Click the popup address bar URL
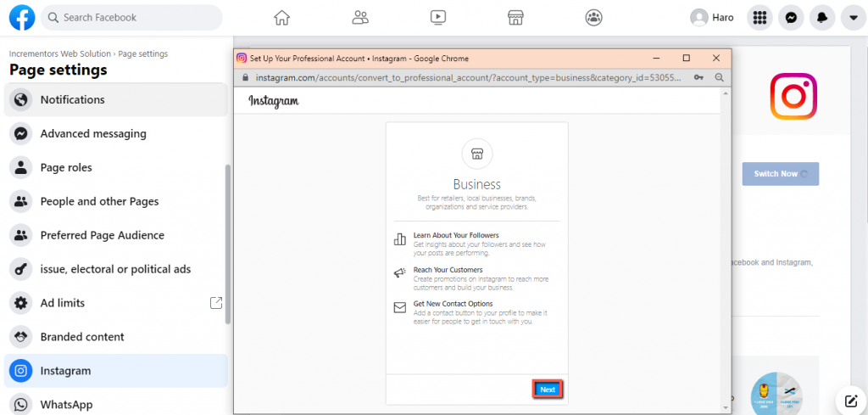868x415 pixels. point(468,77)
